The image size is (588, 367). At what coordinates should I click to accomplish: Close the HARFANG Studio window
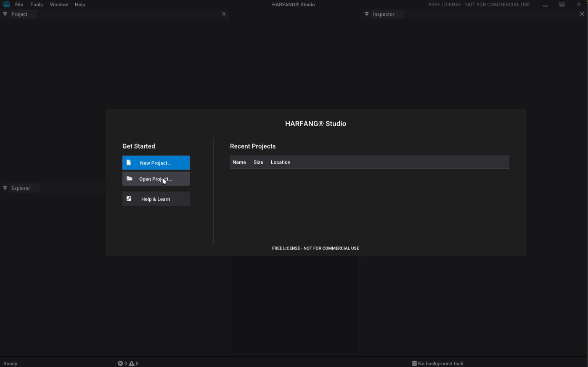pyautogui.click(x=579, y=5)
